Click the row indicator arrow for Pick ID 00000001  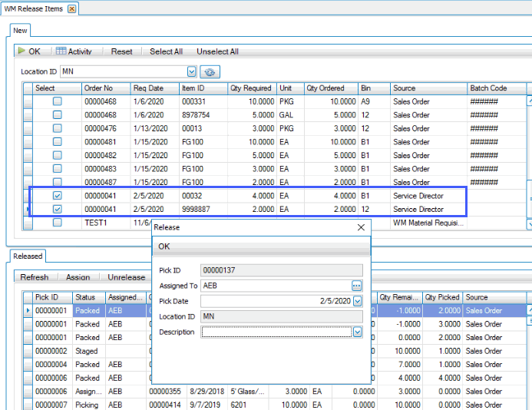[x=28, y=311]
